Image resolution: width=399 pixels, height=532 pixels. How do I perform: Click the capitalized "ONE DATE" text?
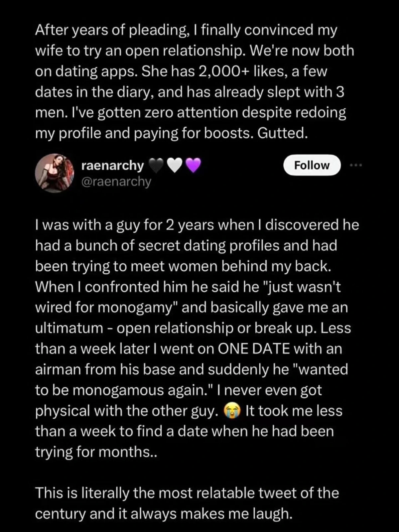[253, 349]
